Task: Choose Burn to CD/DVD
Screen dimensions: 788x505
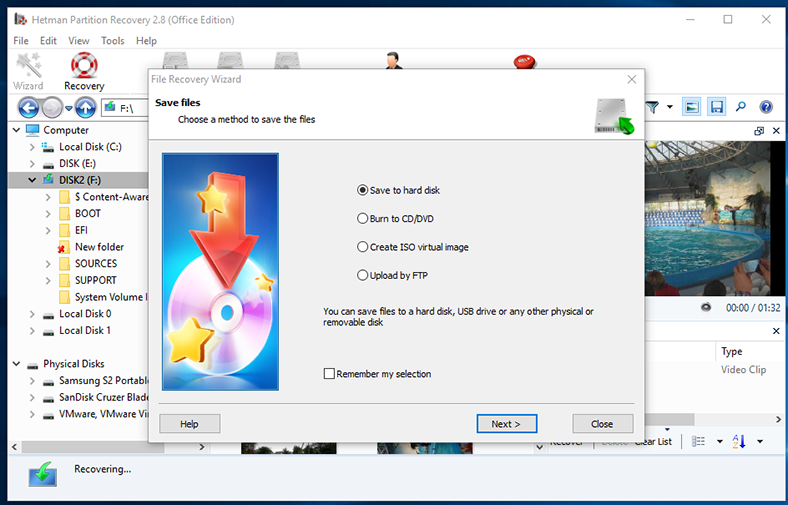Action: point(395,219)
